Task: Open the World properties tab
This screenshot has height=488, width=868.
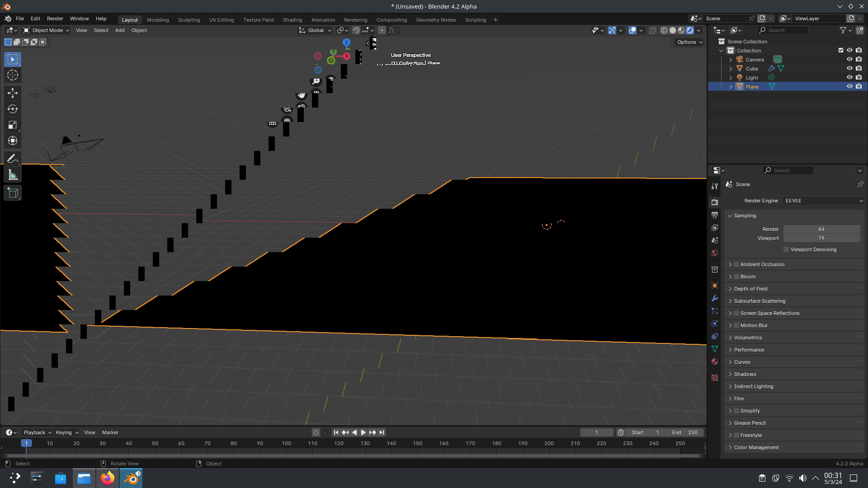Action: (715, 253)
